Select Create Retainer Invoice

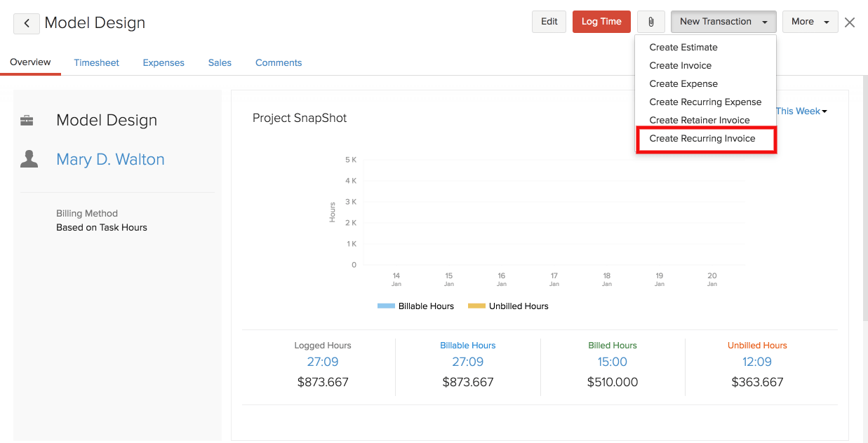(x=700, y=121)
